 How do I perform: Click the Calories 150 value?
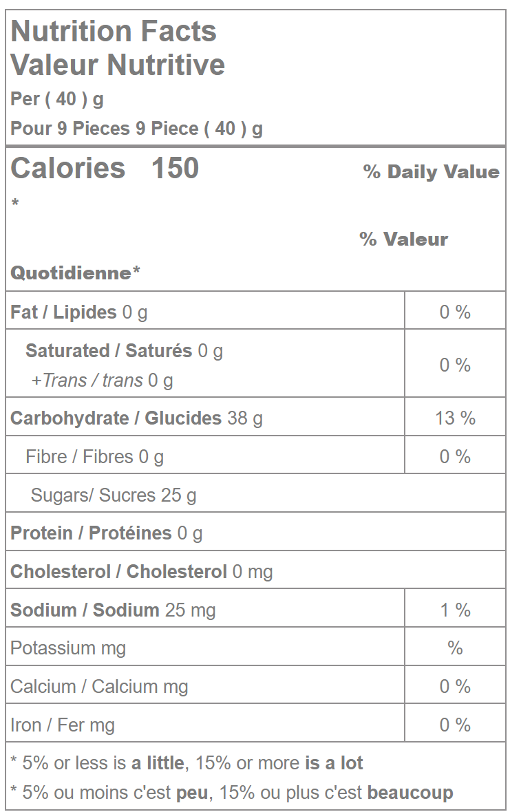pyautogui.click(x=105, y=169)
